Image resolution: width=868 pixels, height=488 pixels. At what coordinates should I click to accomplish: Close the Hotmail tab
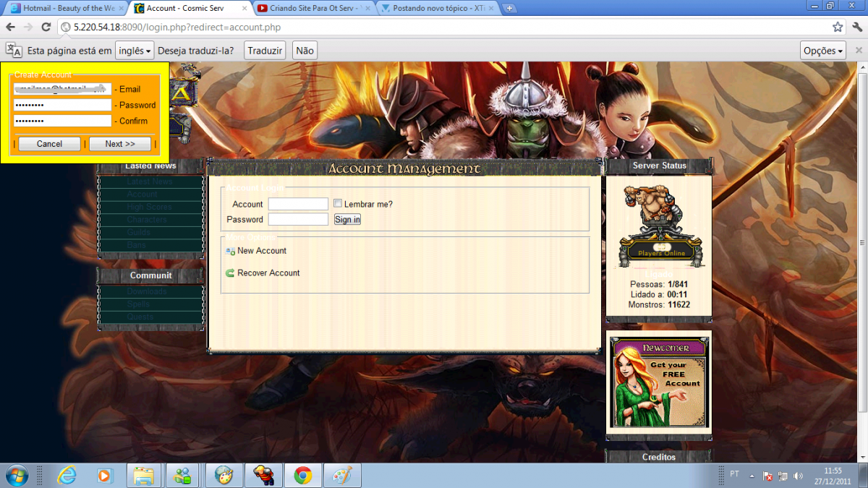tap(121, 9)
